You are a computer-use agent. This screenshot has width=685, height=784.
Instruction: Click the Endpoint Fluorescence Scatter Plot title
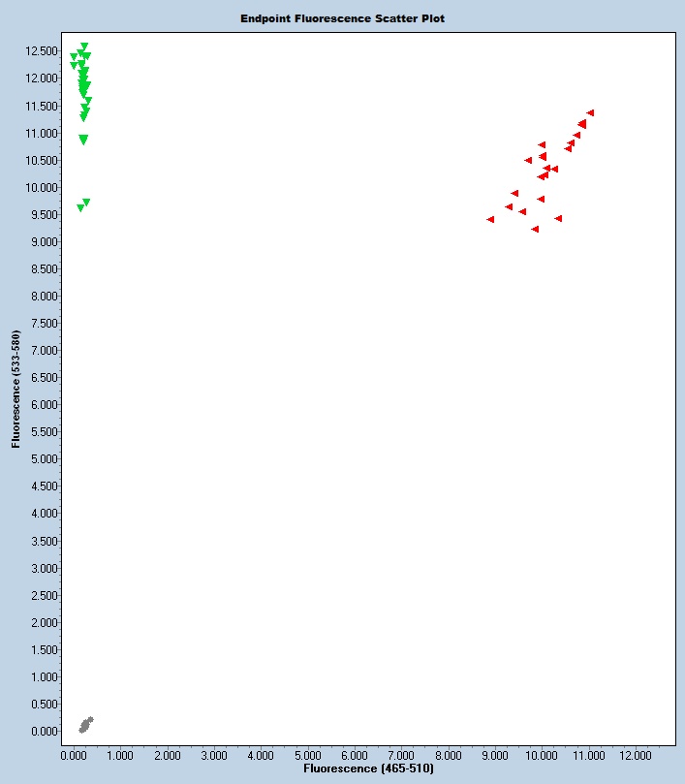342,18
